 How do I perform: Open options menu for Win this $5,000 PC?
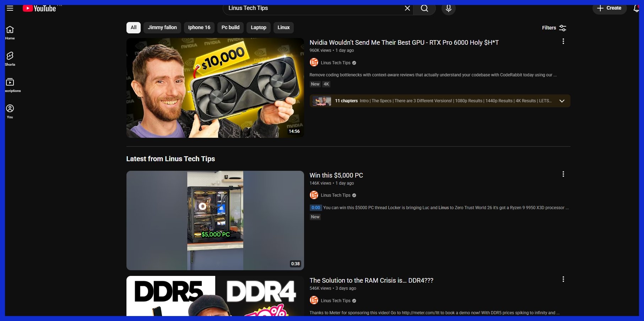[x=563, y=174]
